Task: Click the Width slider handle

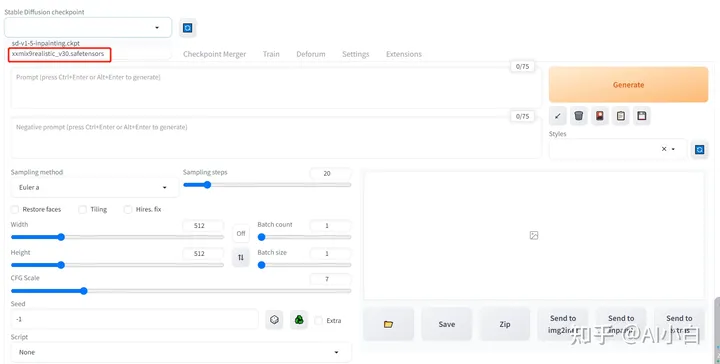Action: (61, 237)
